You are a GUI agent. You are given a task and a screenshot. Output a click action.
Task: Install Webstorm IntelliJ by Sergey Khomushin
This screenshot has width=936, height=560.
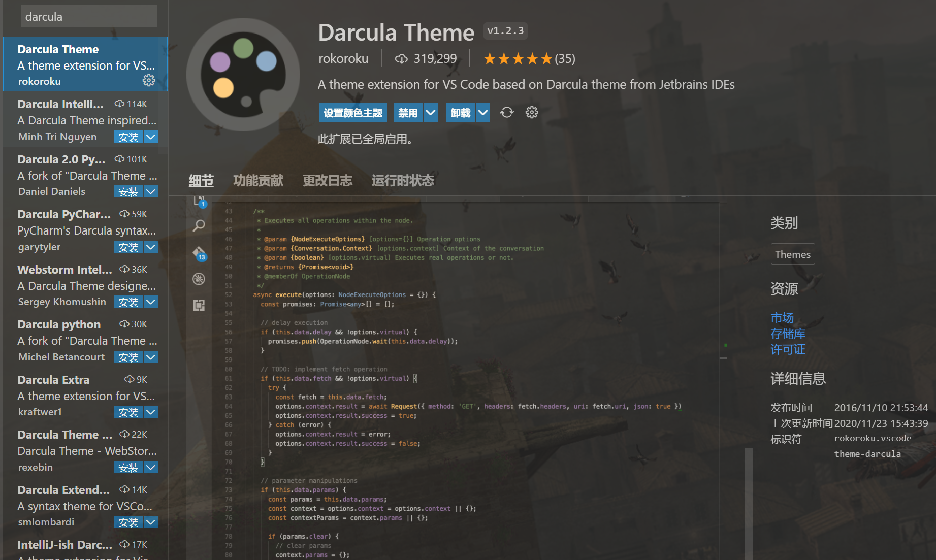click(x=128, y=302)
